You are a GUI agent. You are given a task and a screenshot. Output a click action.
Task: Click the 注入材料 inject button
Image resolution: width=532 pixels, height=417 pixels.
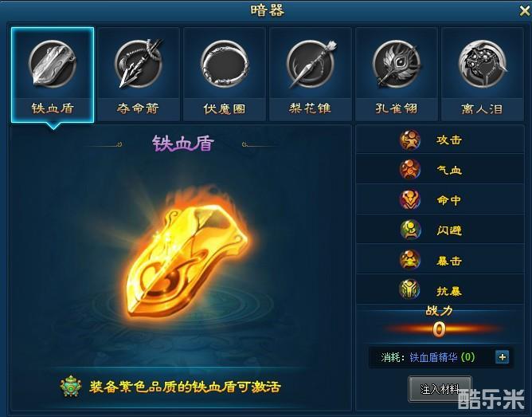[x=440, y=389]
